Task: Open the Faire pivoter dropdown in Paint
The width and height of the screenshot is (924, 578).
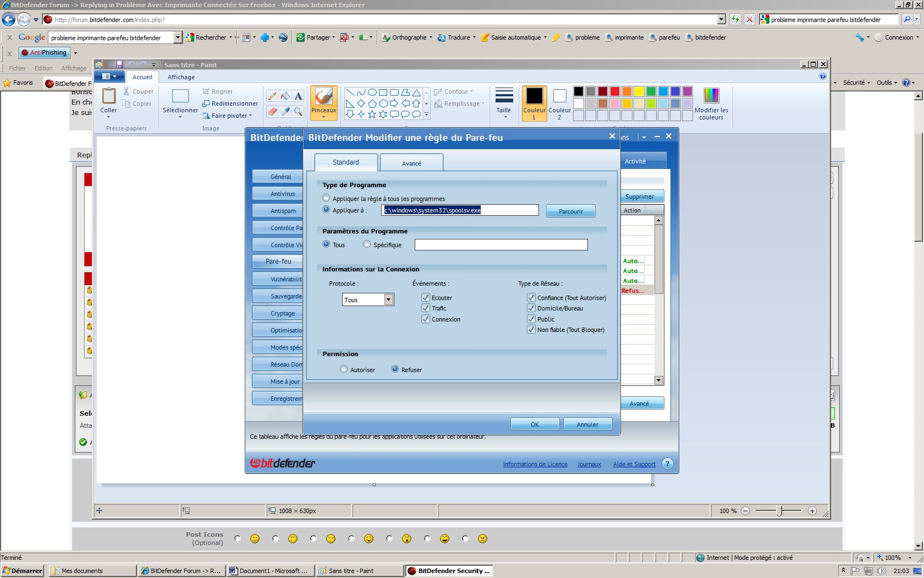Action: click(x=228, y=116)
